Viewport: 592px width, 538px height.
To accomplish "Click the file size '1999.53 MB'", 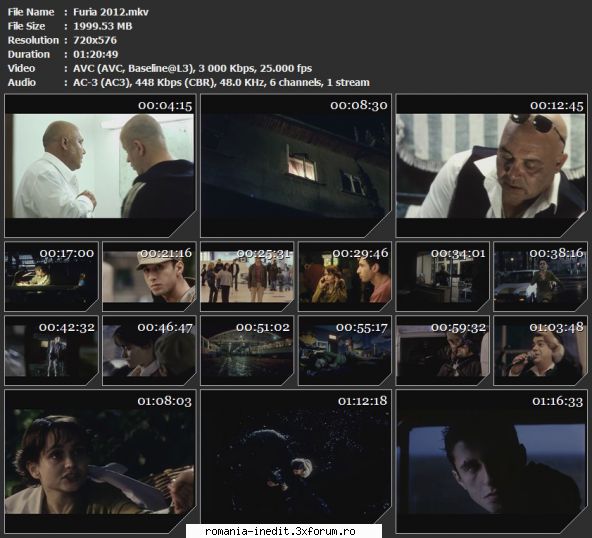I will click(x=103, y=26).
